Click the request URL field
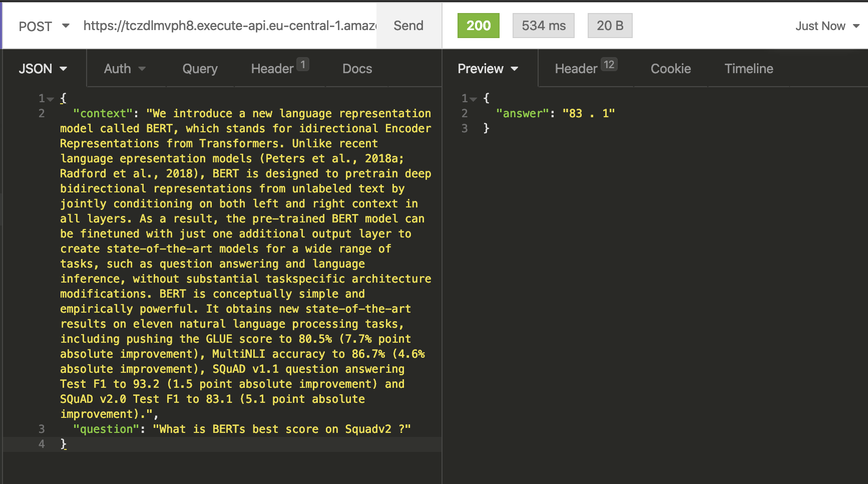 pyautogui.click(x=229, y=26)
